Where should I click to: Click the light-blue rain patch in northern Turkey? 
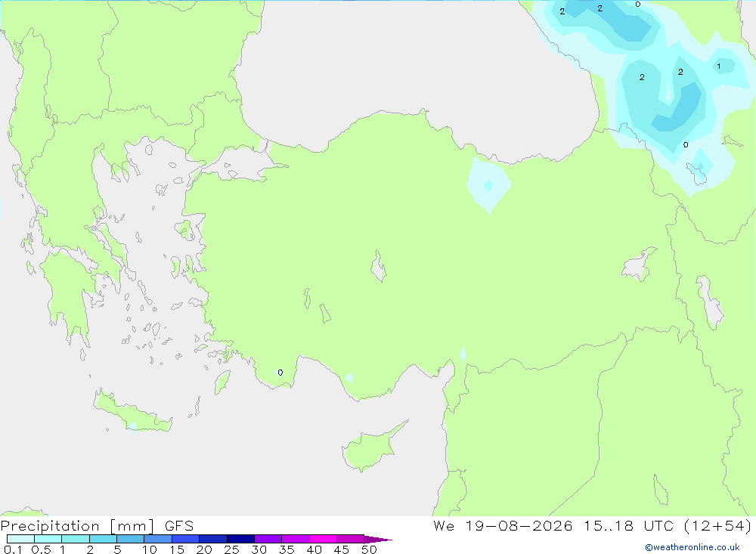coord(488,184)
